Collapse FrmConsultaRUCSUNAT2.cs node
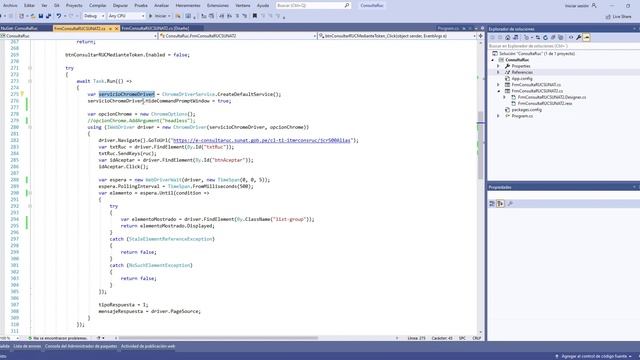Viewport: 640px width, 360px height. [x=498, y=91]
